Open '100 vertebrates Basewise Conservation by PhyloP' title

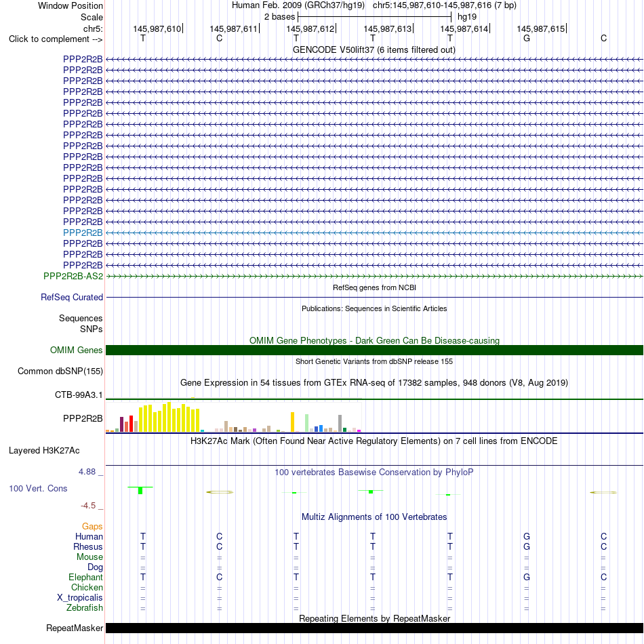click(x=374, y=472)
